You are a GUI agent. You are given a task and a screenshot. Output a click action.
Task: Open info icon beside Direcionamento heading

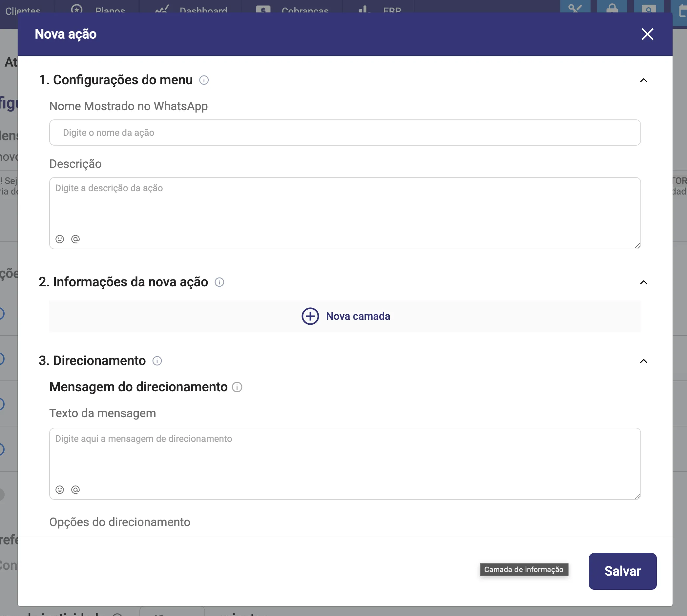coord(157,361)
